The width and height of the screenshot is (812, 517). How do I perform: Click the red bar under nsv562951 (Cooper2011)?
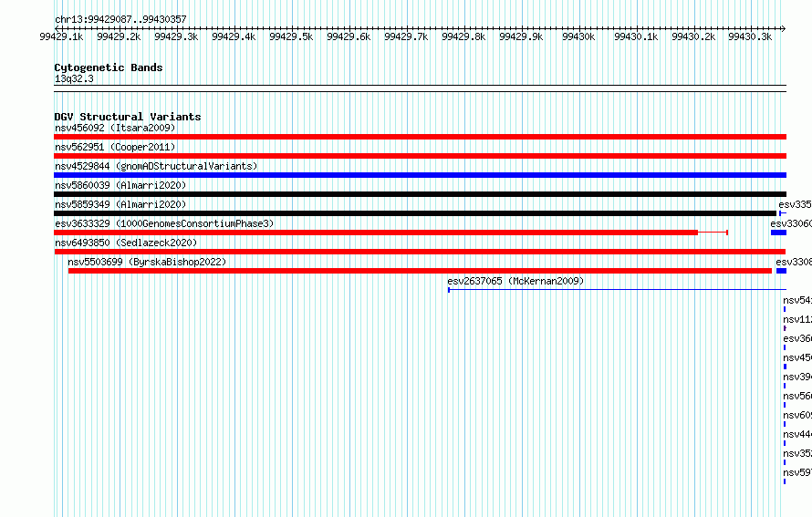[x=420, y=156]
